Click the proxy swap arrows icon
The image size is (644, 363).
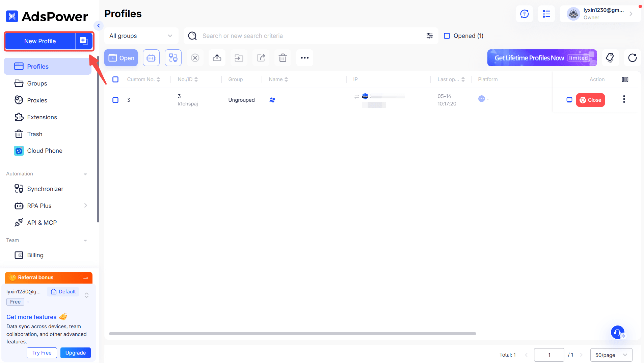pos(357,97)
